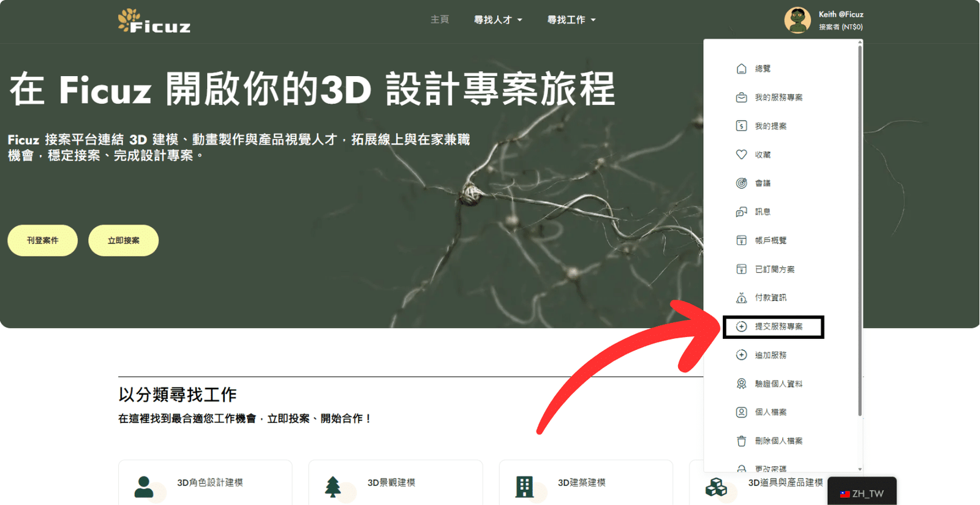Click the 會議 target icon
This screenshot has width=980, height=505.
(x=741, y=183)
